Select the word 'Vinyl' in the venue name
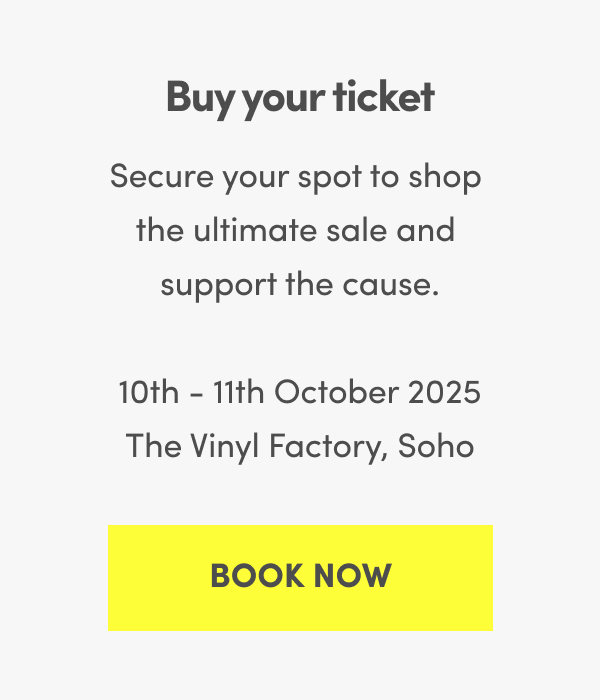This screenshot has width=600, height=700. pyautogui.click(x=225, y=446)
